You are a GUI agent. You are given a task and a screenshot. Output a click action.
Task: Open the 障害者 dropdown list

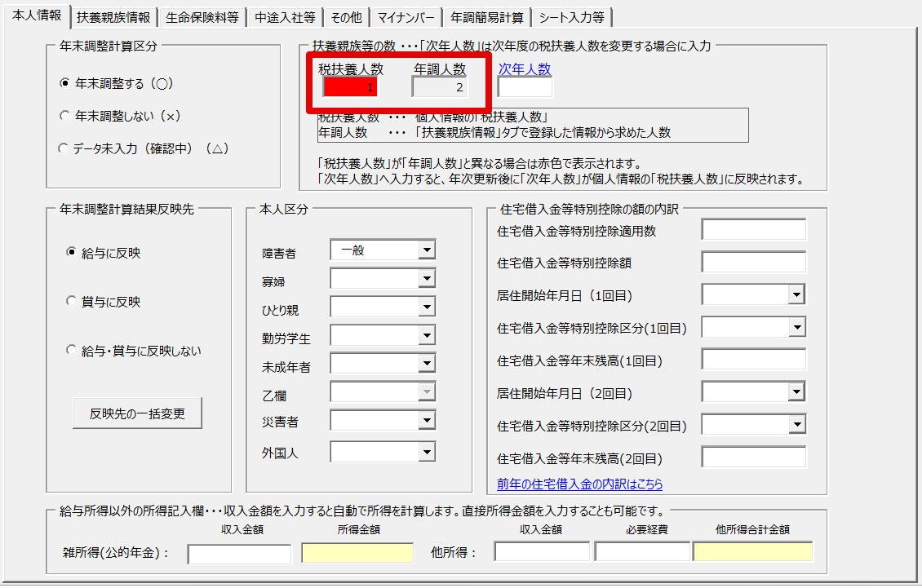426,250
